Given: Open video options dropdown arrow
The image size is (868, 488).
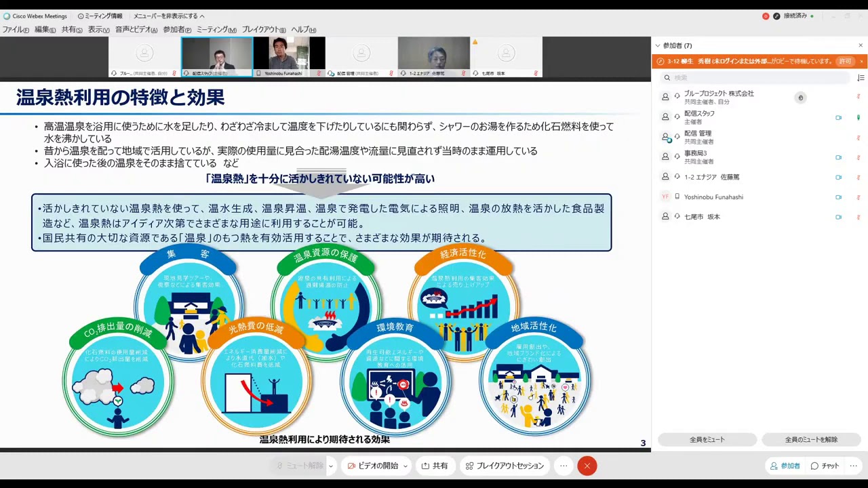Looking at the screenshot, I should point(405,466).
